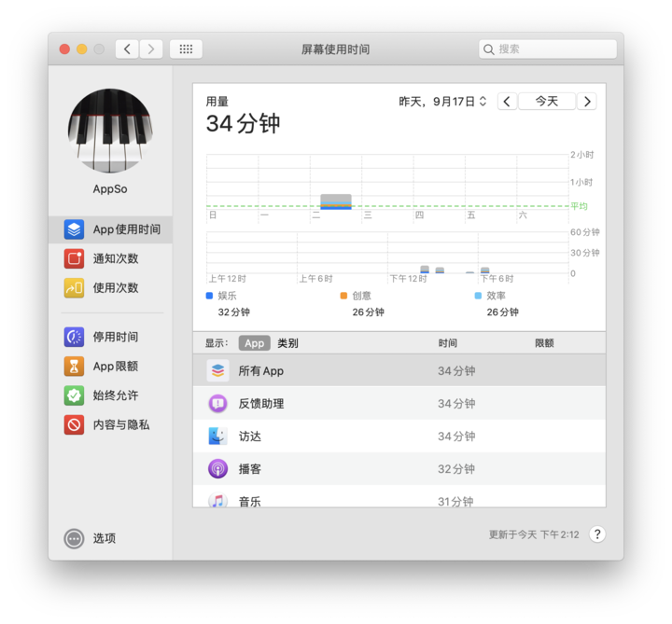The image size is (672, 624).
Task: Switch display to 类别 tab
Action: coord(287,343)
